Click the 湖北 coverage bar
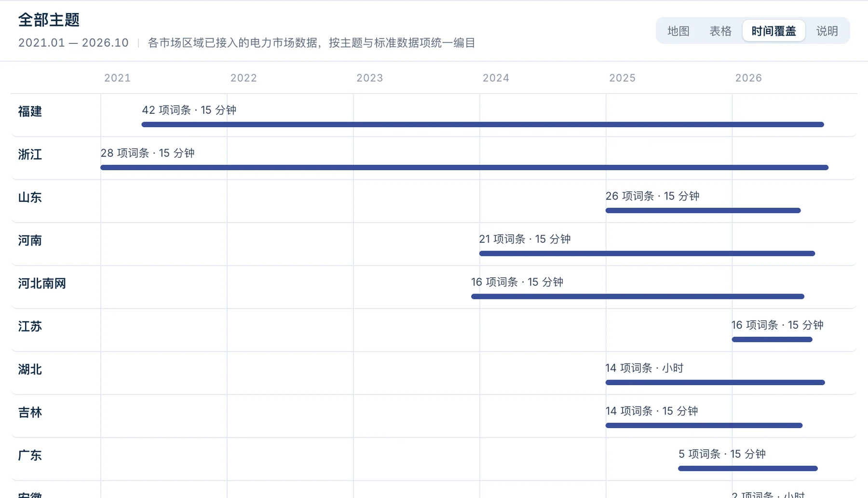This screenshot has width=868, height=498. 715,382
